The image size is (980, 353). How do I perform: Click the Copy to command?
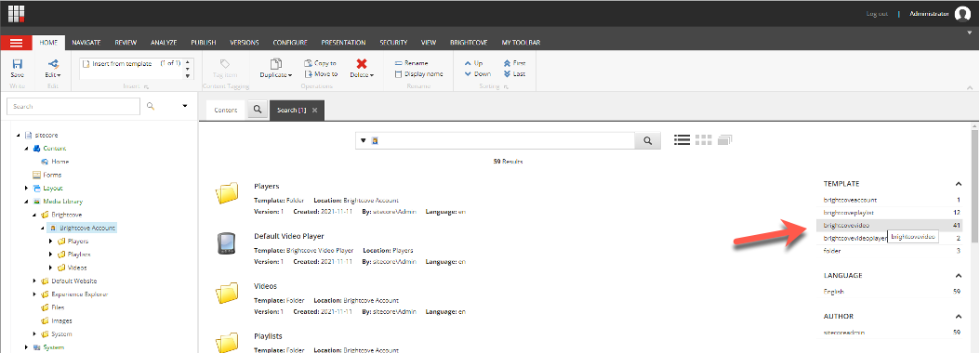(x=321, y=63)
